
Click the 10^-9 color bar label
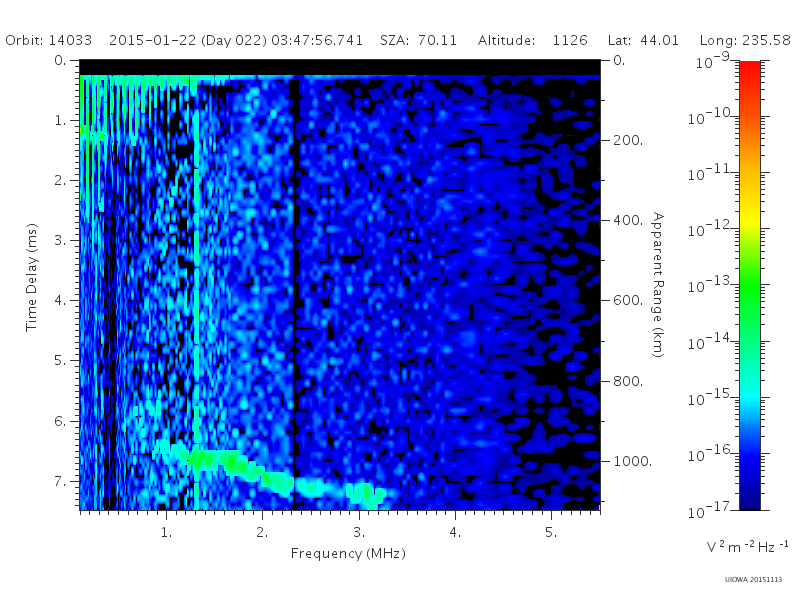[x=713, y=60]
